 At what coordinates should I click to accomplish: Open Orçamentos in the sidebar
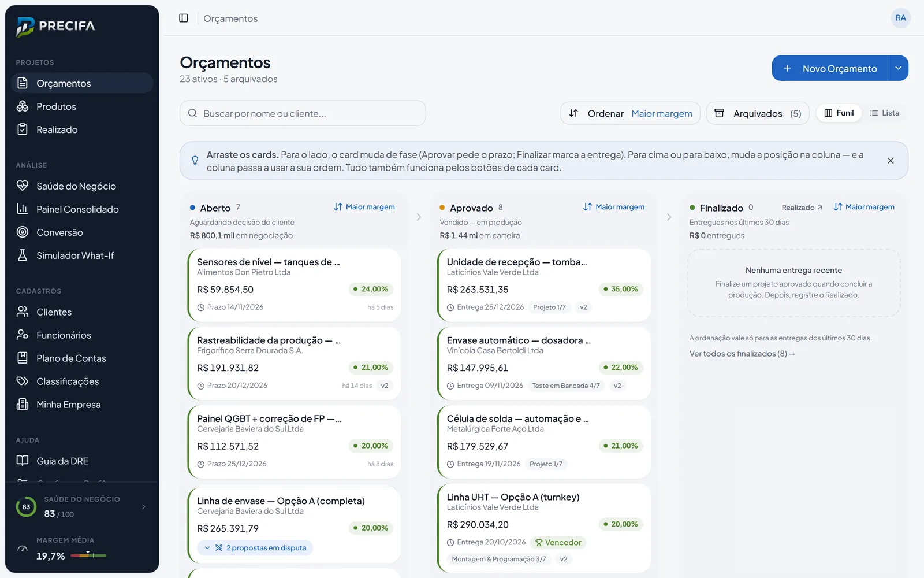coord(82,83)
